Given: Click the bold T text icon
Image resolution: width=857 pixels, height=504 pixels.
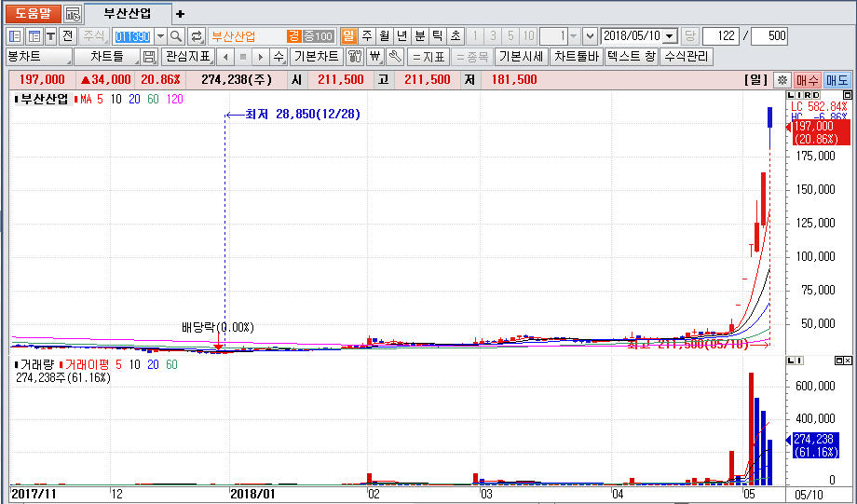Looking at the screenshot, I should click(x=50, y=36).
